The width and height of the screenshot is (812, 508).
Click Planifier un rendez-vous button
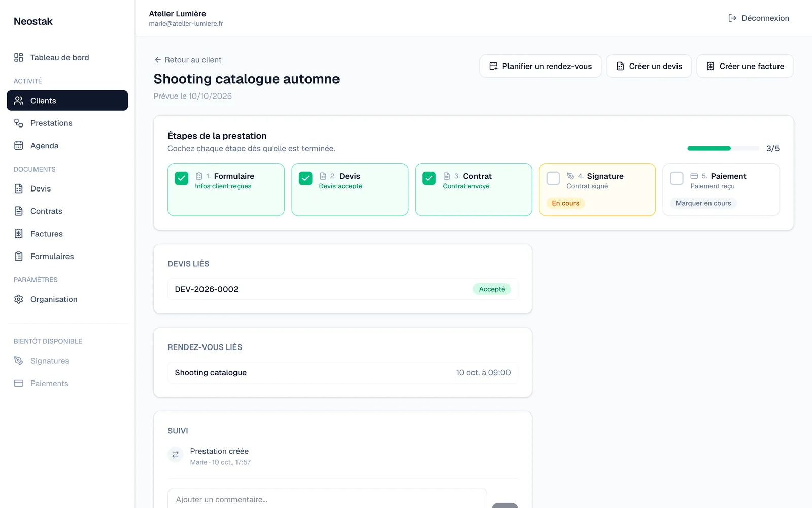(540, 66)
